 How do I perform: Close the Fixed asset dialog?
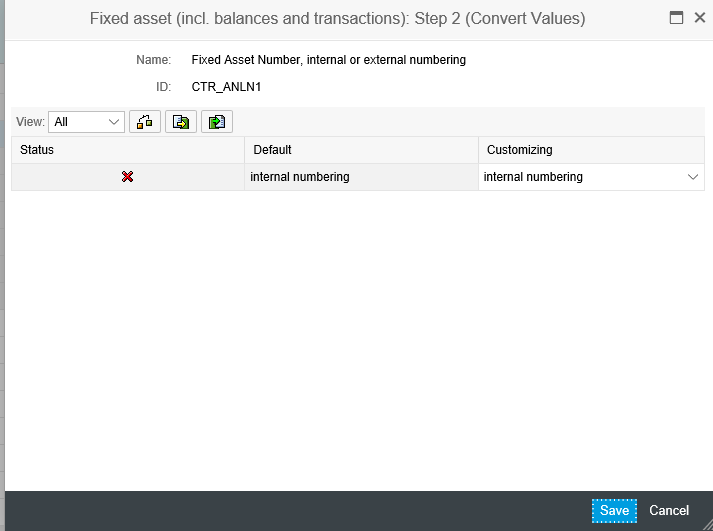click(x=699, y=18)
